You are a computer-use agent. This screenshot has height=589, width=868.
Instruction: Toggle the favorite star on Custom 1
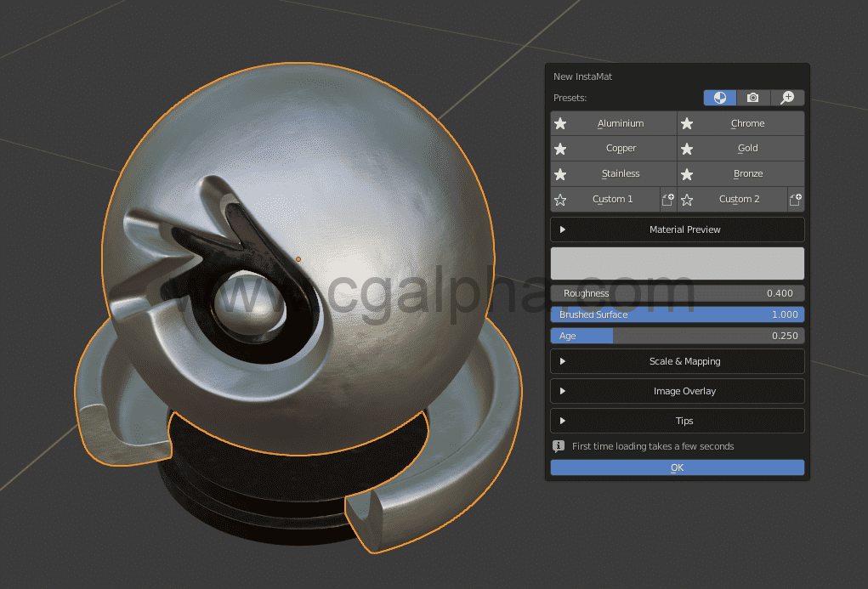[x=560, y=199]
